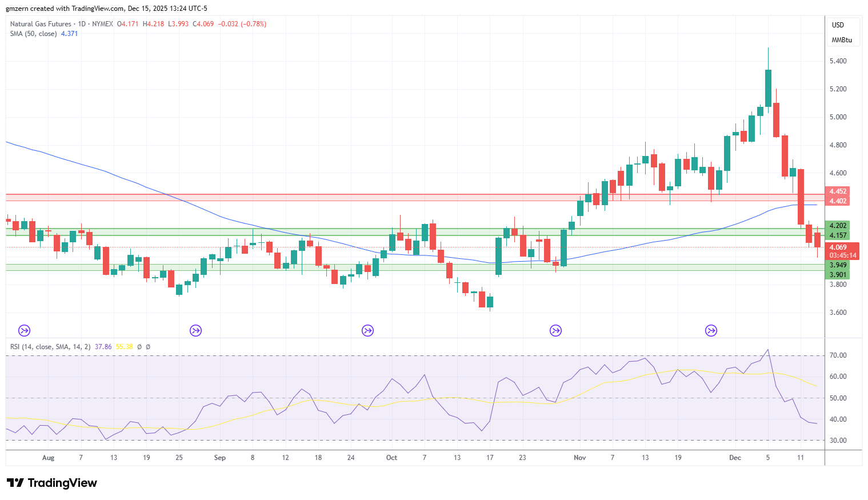Select the Natural Gas Futures symbol title

[41, 24]
